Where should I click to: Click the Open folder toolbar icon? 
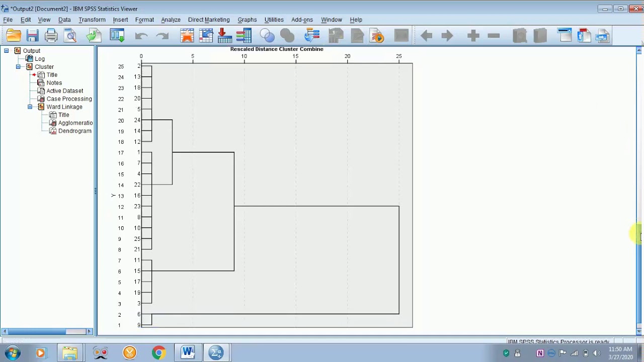(x=14, y=36)
